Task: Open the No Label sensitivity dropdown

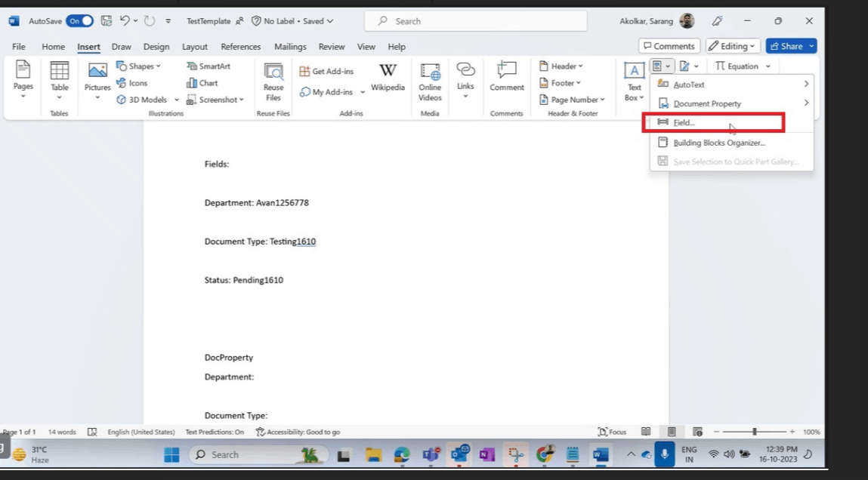Action: (293, 21)
